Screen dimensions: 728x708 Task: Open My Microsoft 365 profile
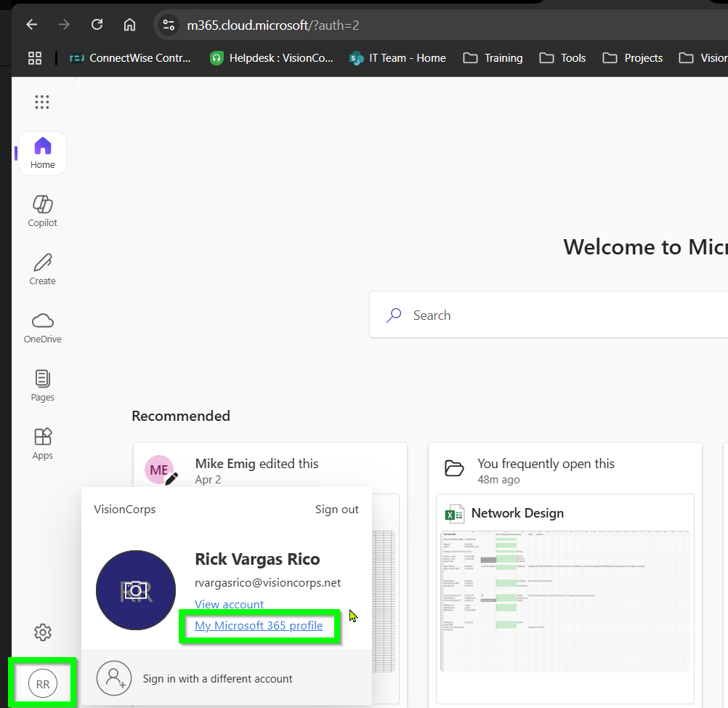click(259, 625)
